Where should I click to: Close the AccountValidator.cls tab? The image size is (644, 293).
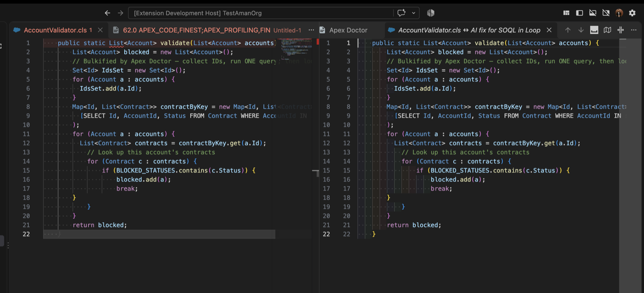(x=100, y=30)
